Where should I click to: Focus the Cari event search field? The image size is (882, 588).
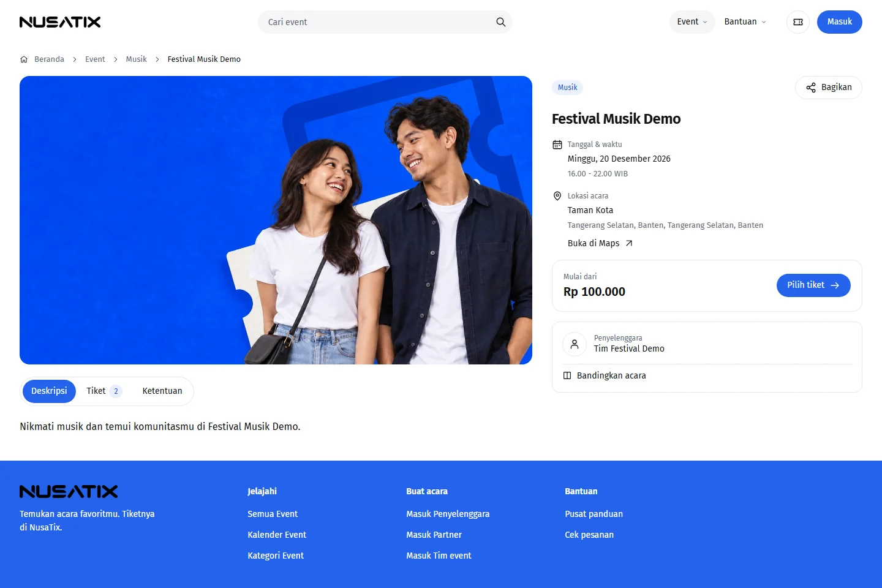click(385, 22)
